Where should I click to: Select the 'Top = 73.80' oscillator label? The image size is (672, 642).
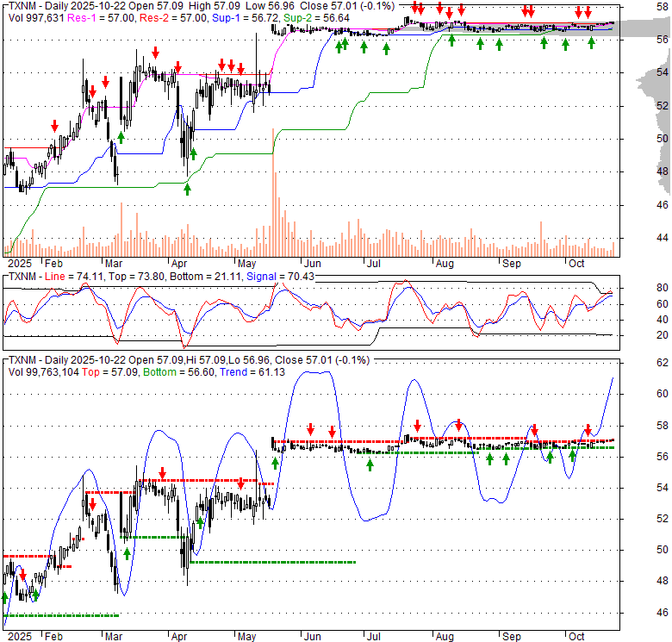pos(136,277)
